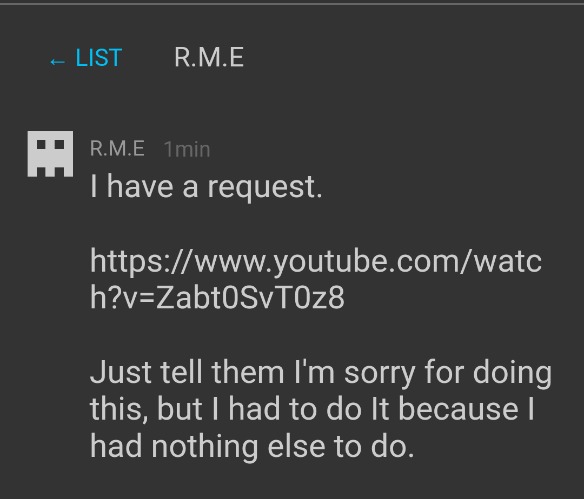This screenshot has height=499, width=584.
Task: Click the "I have a request." line
Action: 206,187
